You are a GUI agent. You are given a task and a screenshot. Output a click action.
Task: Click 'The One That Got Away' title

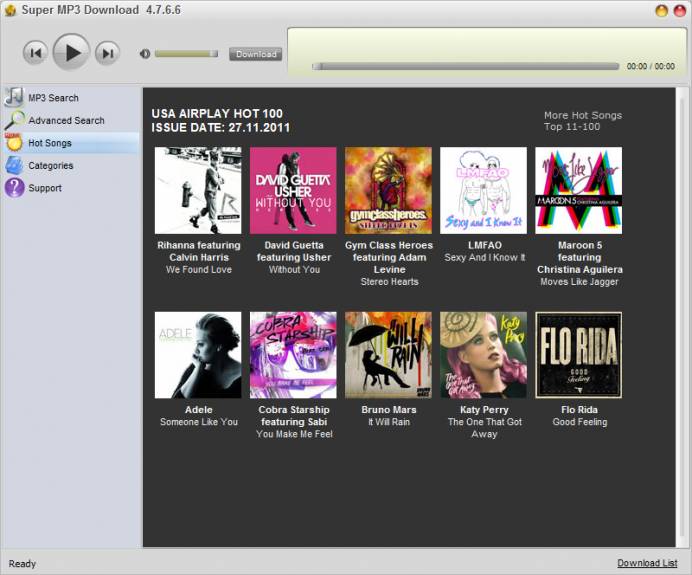(x=485, y=428)
